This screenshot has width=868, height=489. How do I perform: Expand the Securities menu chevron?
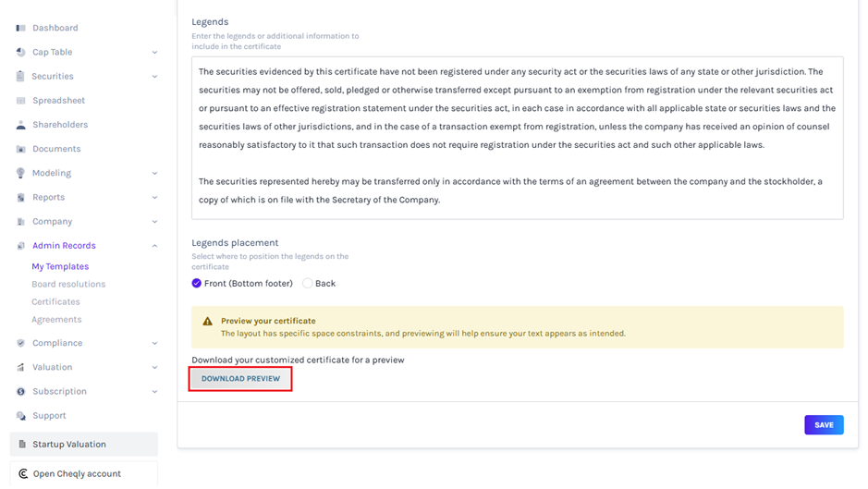(x=154, y=77)
